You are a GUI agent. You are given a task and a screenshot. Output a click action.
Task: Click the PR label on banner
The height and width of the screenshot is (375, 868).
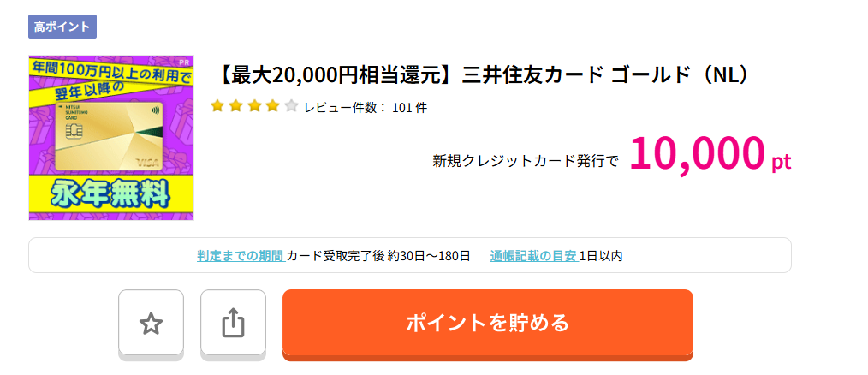[185, 61]
